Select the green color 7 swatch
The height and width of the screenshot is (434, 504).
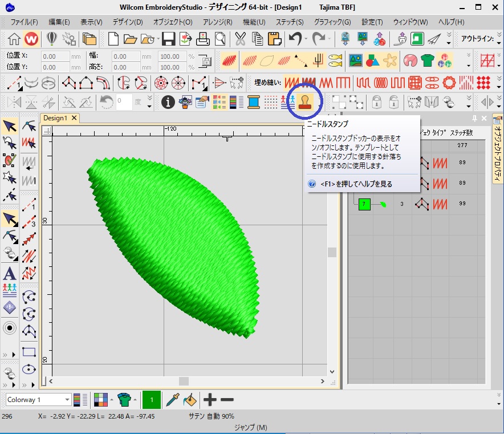(x=364, y=204)
